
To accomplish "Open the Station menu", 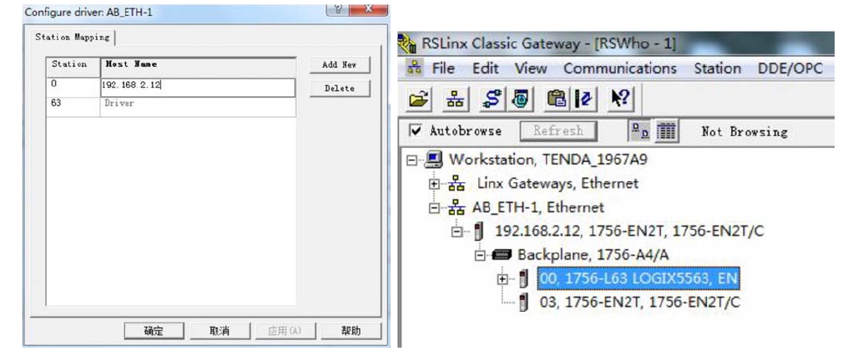I will click(x=718, y=69).
